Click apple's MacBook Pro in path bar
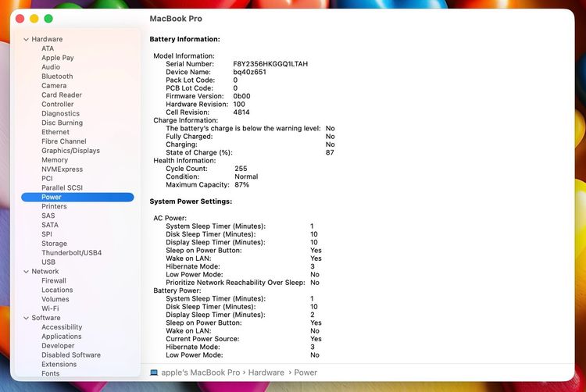The height and width of the screenshot is (392, 586). click(200, 372)
